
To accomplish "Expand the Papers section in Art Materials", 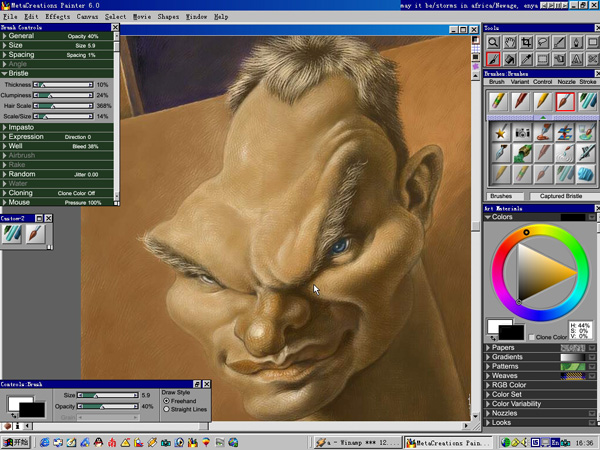I will [488, 347].
